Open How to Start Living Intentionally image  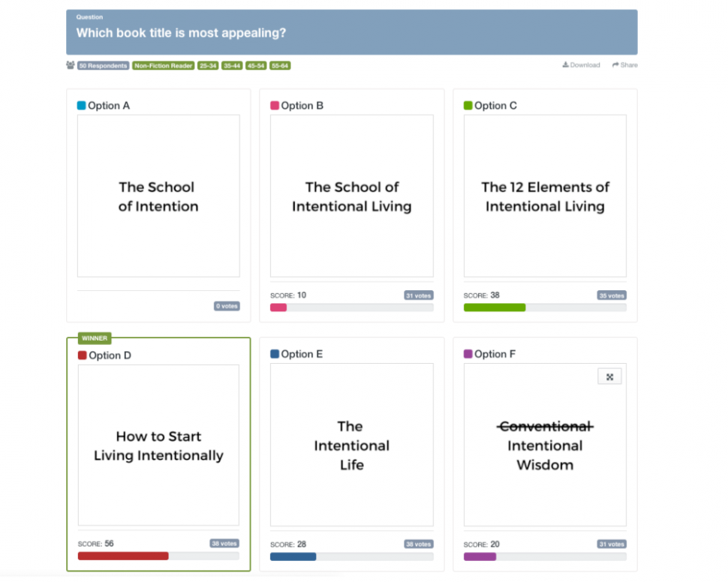158,445
